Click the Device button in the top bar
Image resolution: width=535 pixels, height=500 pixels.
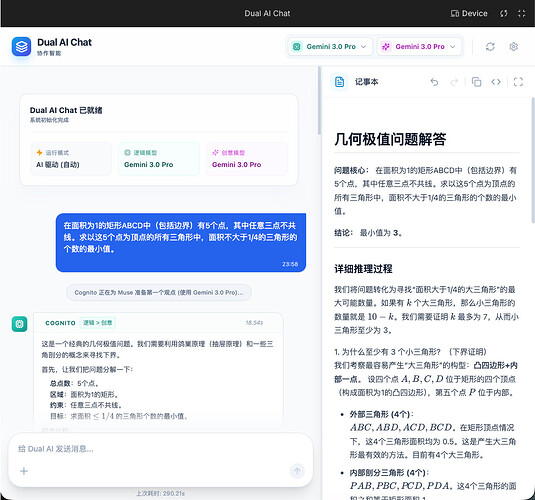pyautogui.click(x=469, y=13)
